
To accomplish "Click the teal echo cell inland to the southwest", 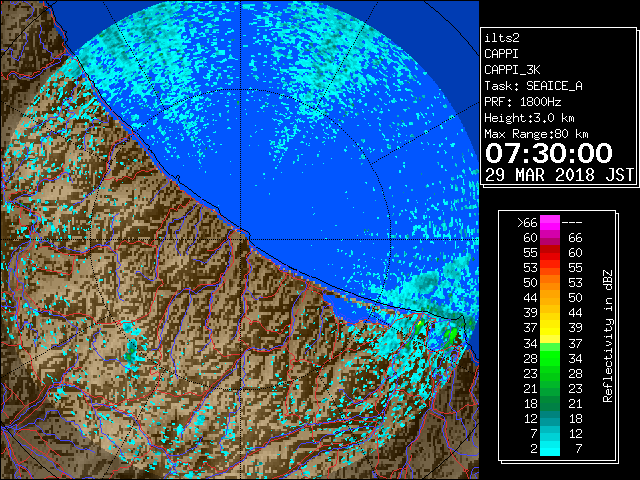I will (x=131, y=352).
